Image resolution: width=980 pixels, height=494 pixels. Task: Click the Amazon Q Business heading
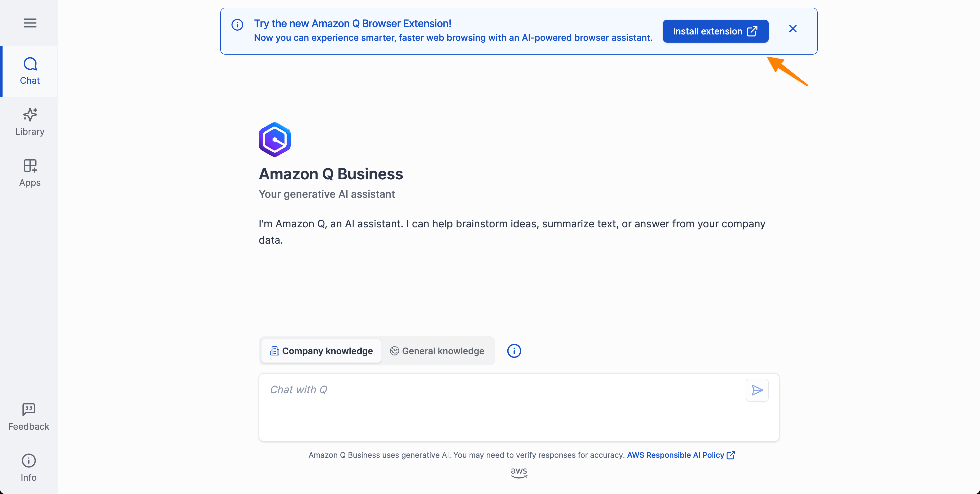pyautogui.click(x=330, y=174)
